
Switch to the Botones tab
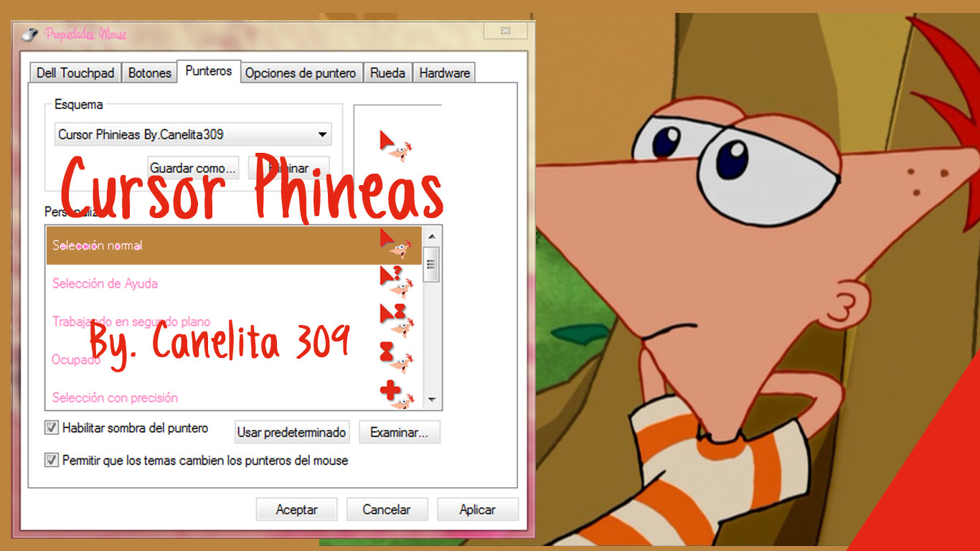(150, 72)
